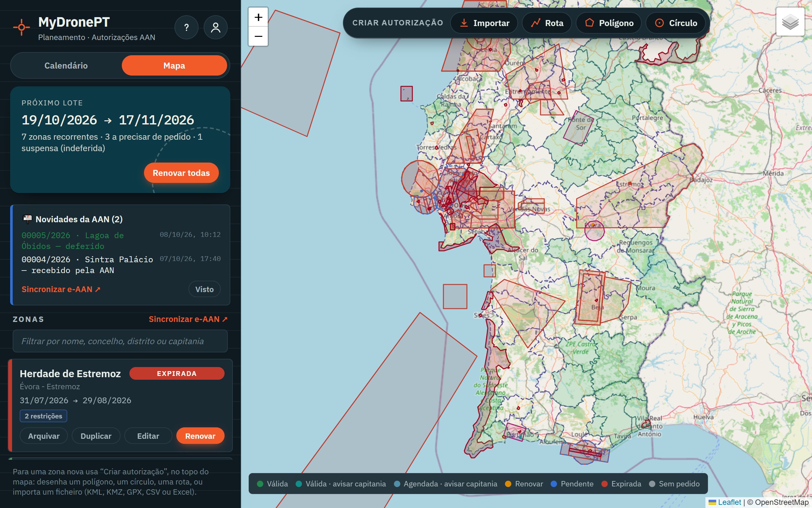Screen dimensions: 812x508
Task: Zoom in the map with plus button
Action: click(x=258, y=17)
